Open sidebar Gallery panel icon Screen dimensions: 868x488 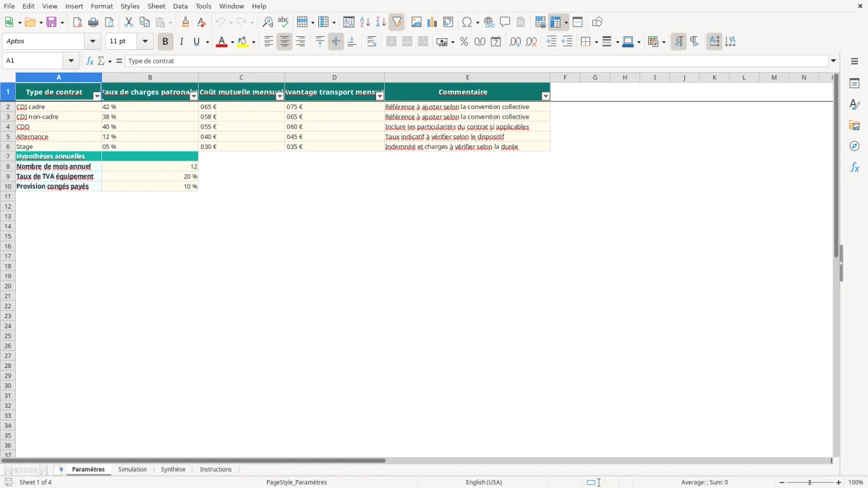pos(854,126)
